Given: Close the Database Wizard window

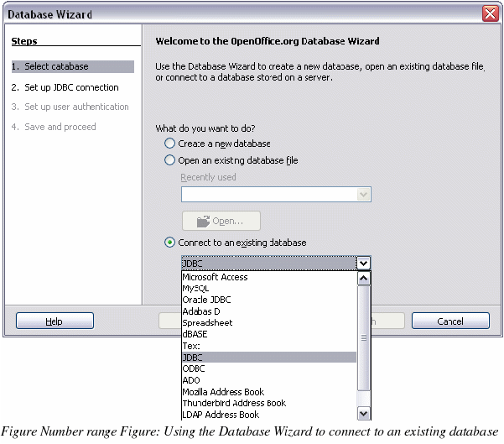Looking at the screenshot, I should (491, 14).
